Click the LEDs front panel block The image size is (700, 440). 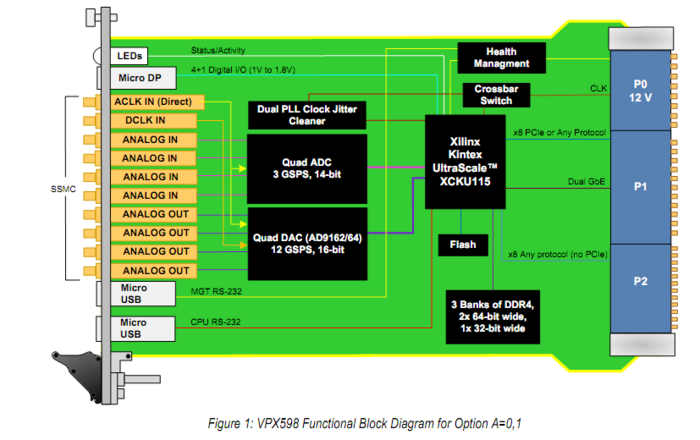coord(129,56)
